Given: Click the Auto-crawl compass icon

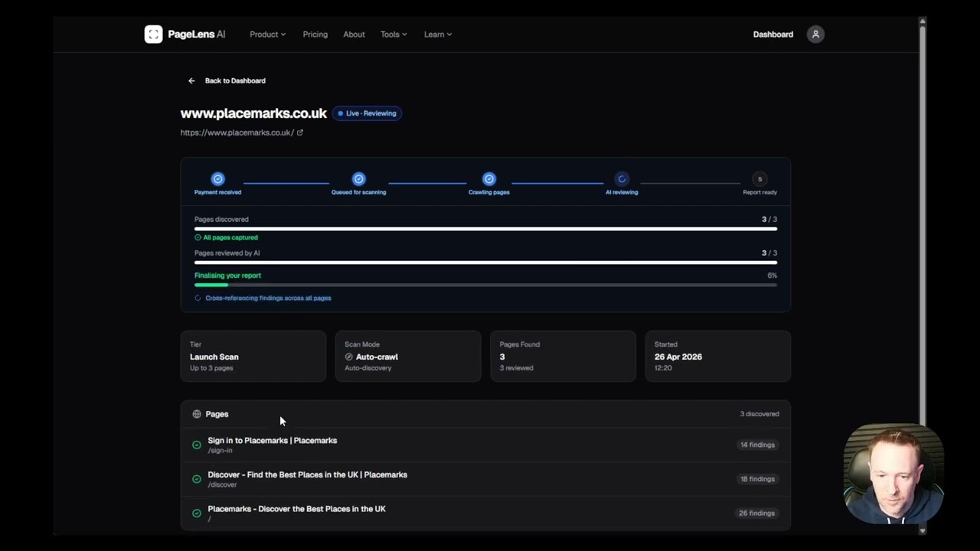Looking at the screenshot, I should point(349,357).
